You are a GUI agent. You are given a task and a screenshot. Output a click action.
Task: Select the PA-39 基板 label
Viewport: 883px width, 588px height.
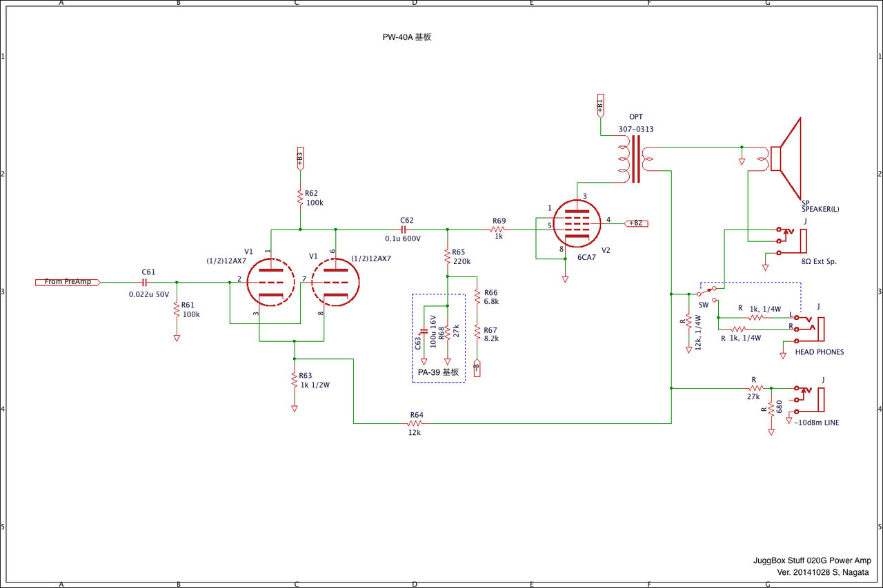pyautogui.click(x=439, y=372)
